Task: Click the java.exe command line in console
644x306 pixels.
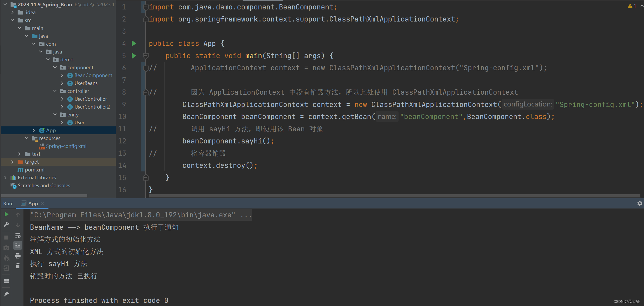Action: (141, 215)
